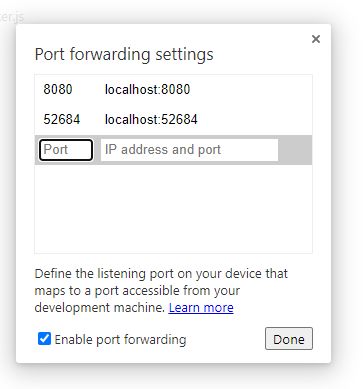Click the development machine description text
364x389 pixels.
click(x=100, y=307)
